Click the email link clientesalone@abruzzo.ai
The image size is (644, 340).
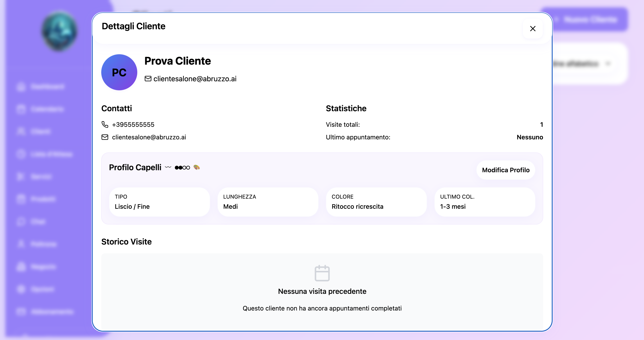click(x=149, y=137)
